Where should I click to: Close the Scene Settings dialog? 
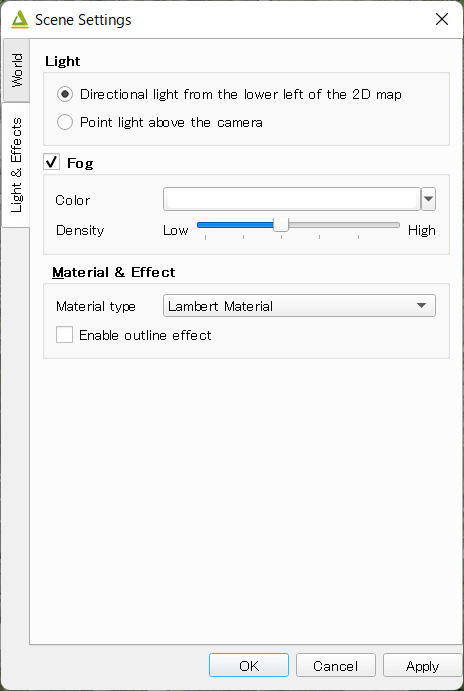(x=442, y=19)
